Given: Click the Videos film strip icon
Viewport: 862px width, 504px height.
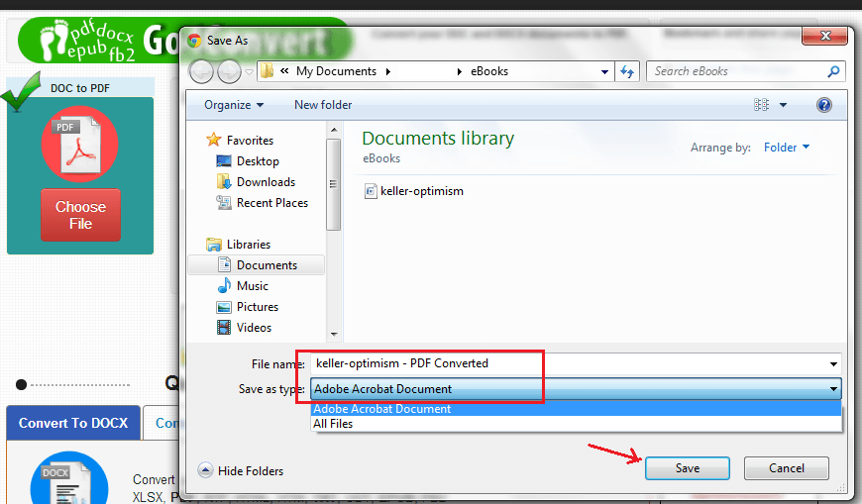Looking at the screenshot, I should [x=224, y=327].
